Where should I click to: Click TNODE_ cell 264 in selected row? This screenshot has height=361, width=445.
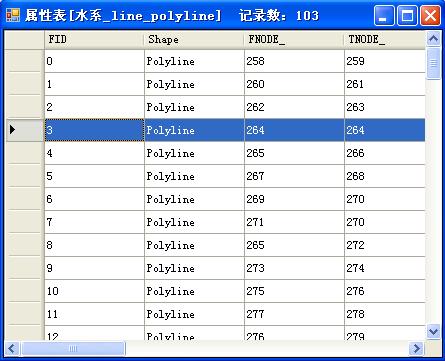pyautogui.click(x=385, y=130)
